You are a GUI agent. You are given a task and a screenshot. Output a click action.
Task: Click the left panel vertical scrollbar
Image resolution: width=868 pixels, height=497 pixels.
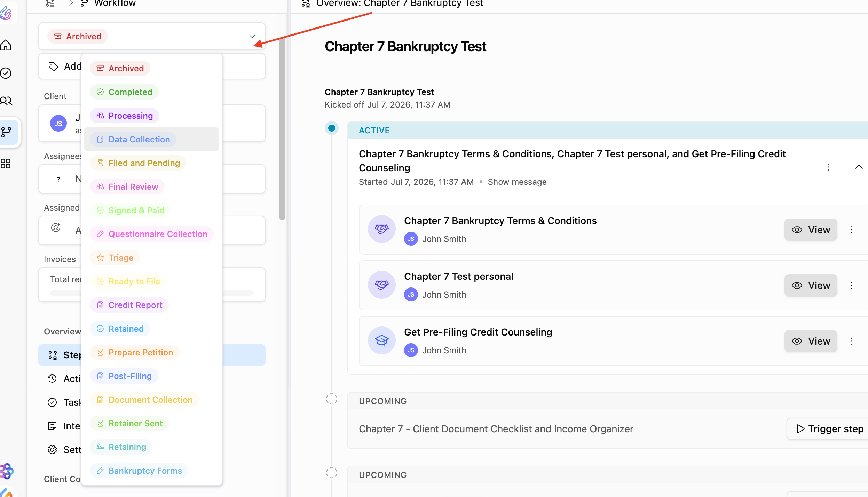[x=282, y=129]
